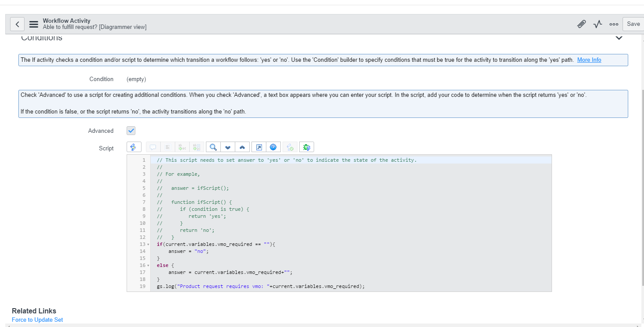Viewport: 644px width, 327px height.
Task: Click the format code icon
Action: point(167,147)
